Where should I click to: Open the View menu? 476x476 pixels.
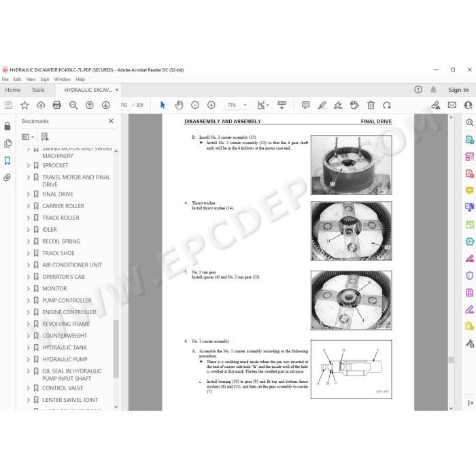point(31,80)
